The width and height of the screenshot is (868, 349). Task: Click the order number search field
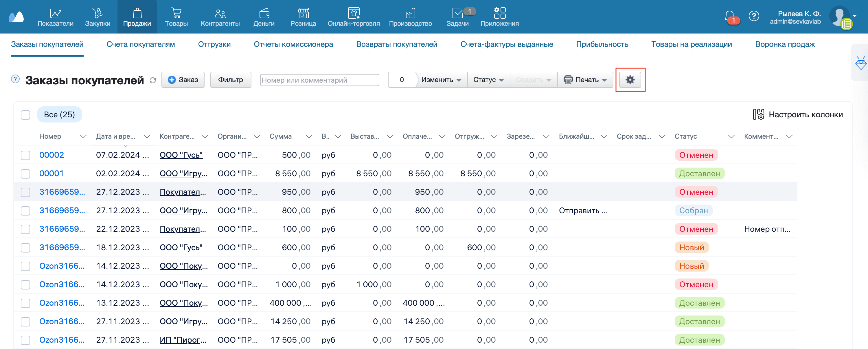click(319, 80)
